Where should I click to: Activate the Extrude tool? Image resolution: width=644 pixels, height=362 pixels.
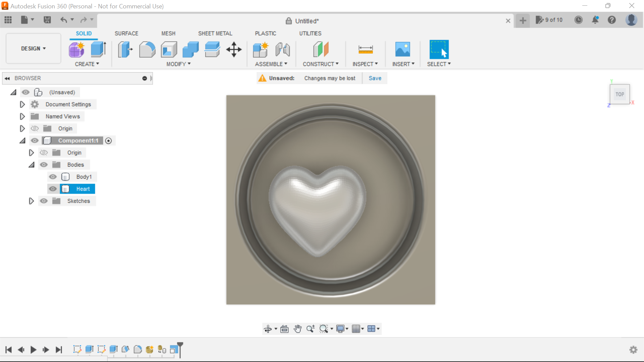tap(98, 49)
